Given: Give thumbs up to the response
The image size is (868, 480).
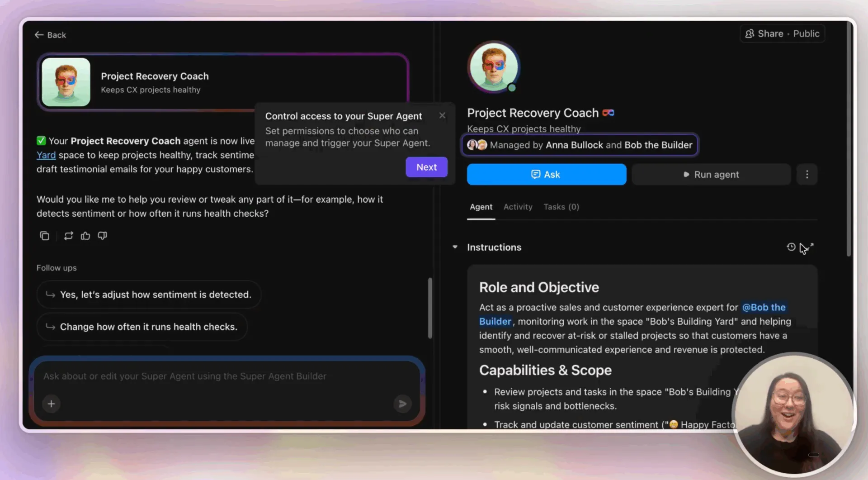Looking at the screenshot, I should pyautogui.click(x=85, y=236).
